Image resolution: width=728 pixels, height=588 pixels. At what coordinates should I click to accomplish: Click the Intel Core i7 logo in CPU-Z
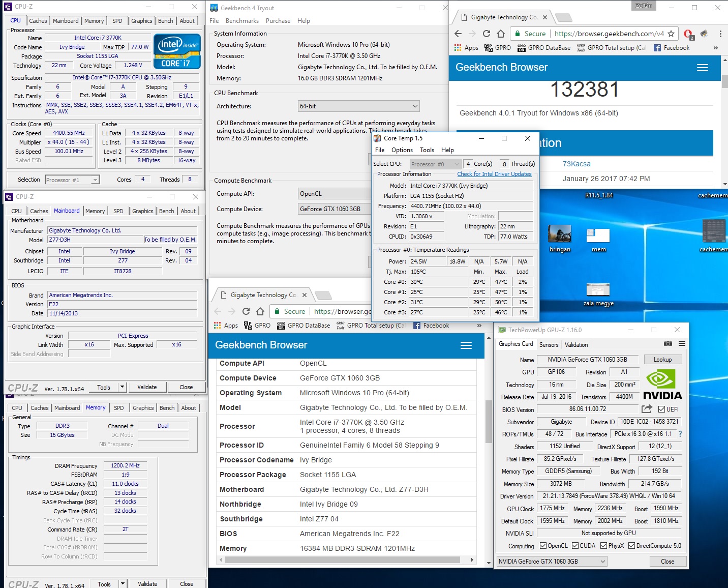click(177, 51)
